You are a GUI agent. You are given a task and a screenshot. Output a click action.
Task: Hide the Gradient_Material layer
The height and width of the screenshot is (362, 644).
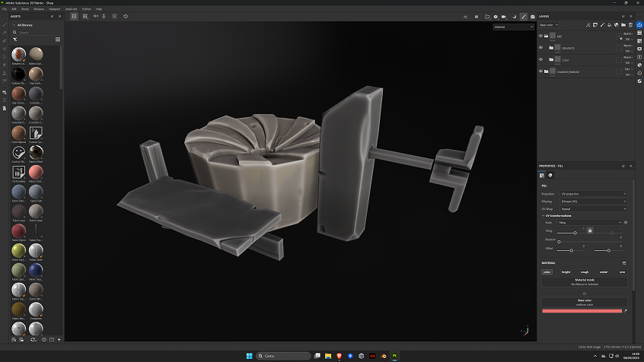pyautogui.click(x=541, y=71)
